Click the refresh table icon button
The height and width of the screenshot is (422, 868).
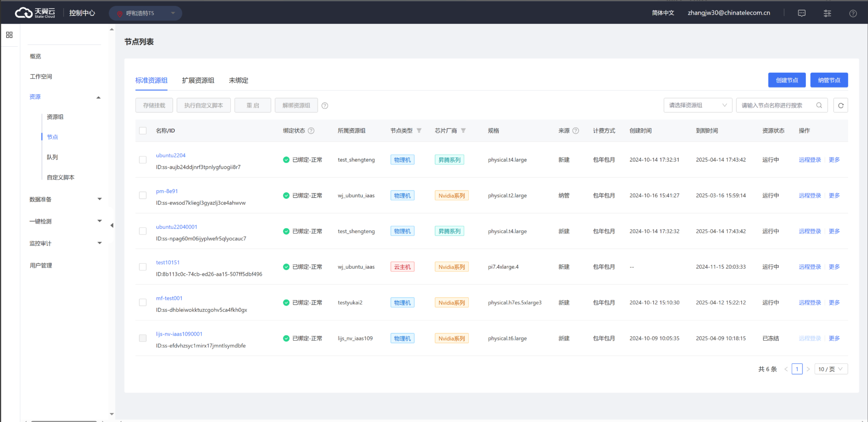click(x=841, y=105)
